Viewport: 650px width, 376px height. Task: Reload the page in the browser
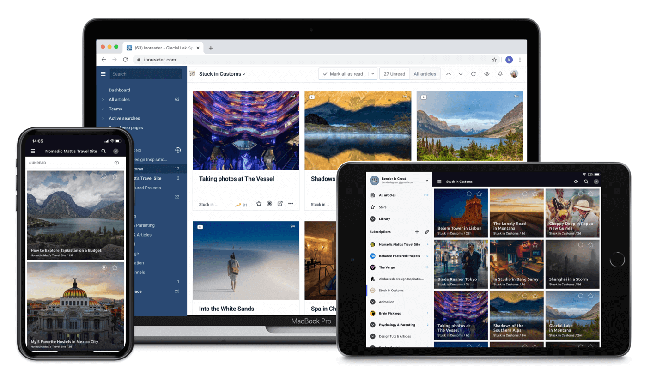point(125,60)
